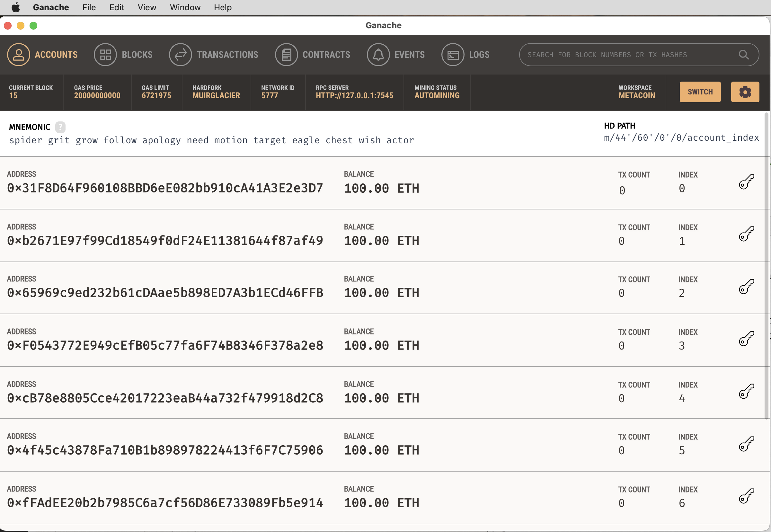Click key icon for account index 3
The width and height of the screenshot is (771, 532).
pyautogui.click(x=746, y=339)
